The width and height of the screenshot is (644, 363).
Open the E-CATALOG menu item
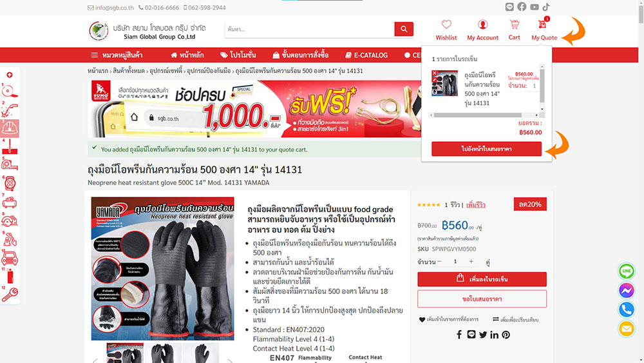point(366,55)
